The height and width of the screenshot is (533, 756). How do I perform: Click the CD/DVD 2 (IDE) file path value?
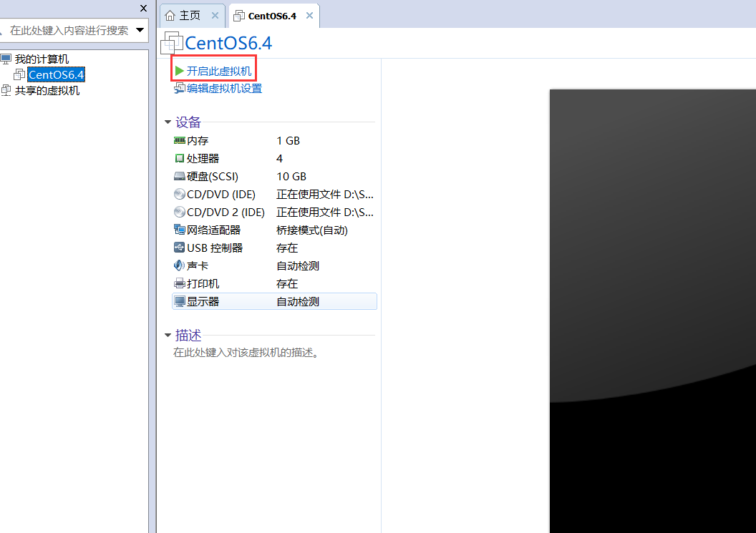click(324, 212)
